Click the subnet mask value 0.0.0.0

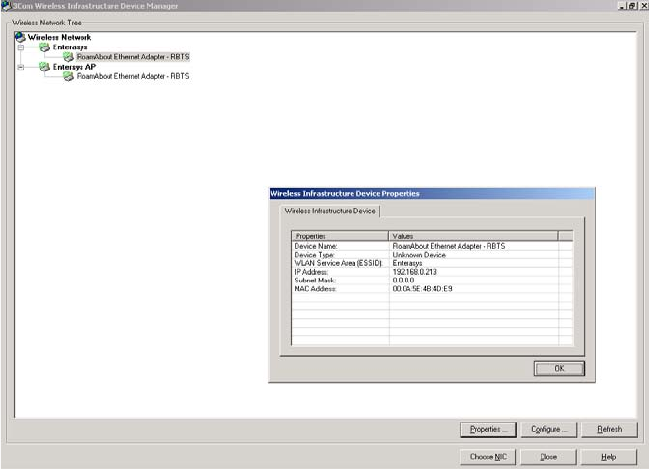tap(403, 280)
